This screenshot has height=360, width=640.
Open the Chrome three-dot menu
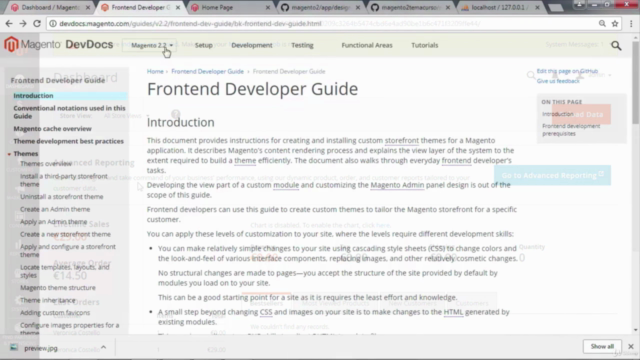[x=631, y=24]
